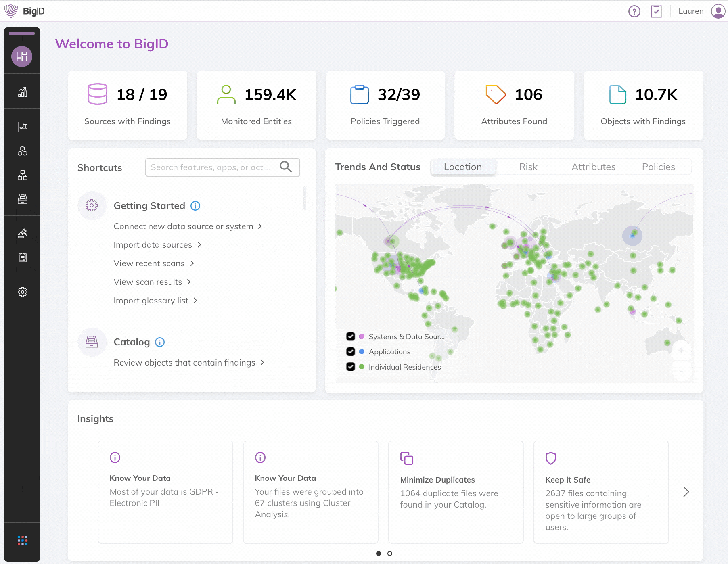Click the database icon on Sources card
This screenshot has height=564, width=728.
(98, 94)
